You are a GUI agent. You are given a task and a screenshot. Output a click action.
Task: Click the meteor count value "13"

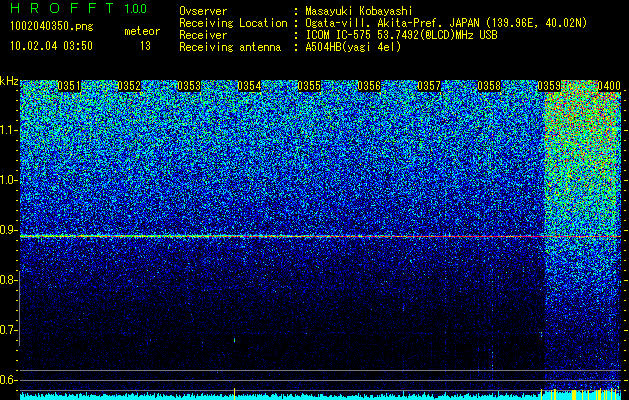145,46
